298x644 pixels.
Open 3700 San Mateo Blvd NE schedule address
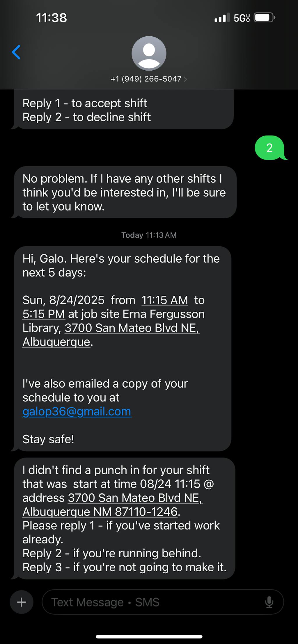click(132, 328)
